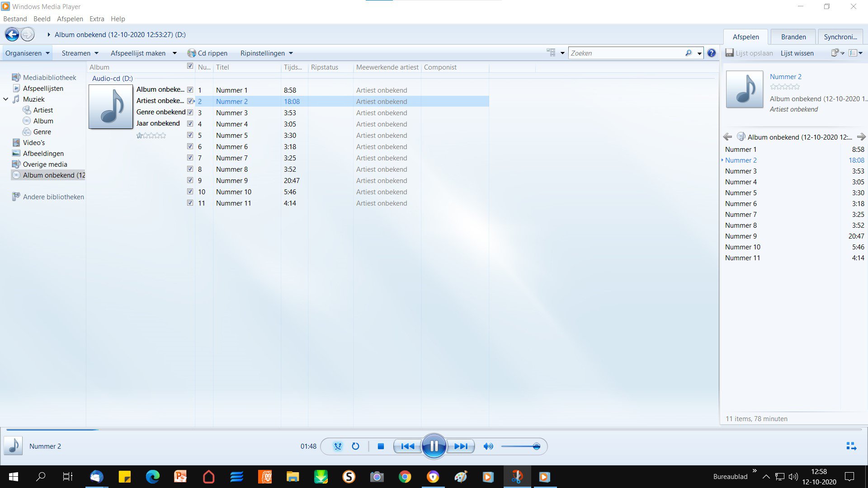The image size is (868, 488).
Task: Click the next playlist arrow in list pane
Action: pyautogui.click(x=861, y=137)
